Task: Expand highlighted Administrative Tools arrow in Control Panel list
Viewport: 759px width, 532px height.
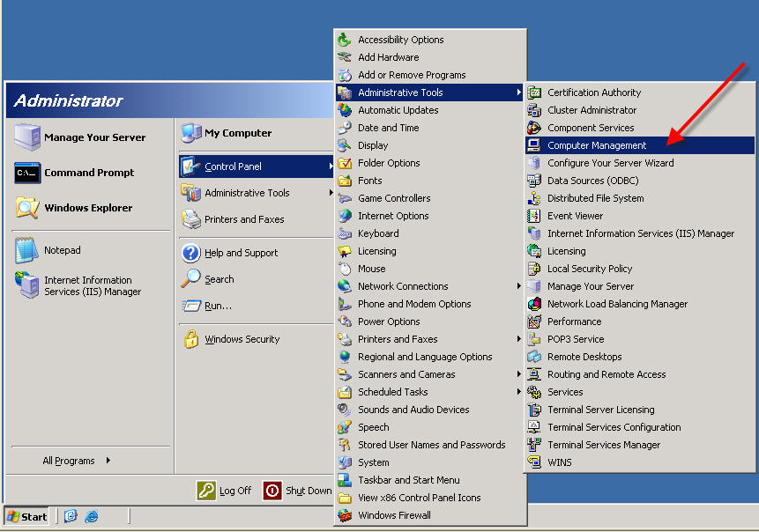Action: pyautogui.click(x=518, y=92)
